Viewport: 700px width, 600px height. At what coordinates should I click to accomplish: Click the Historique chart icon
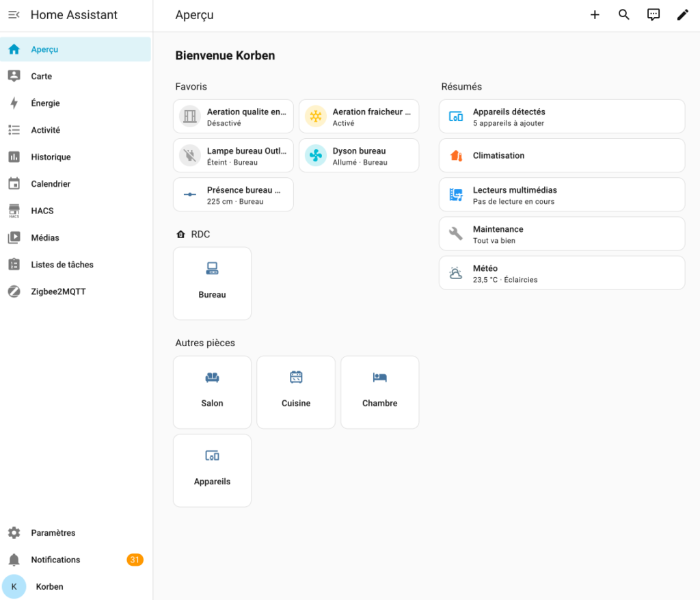(x=14, y=157)
